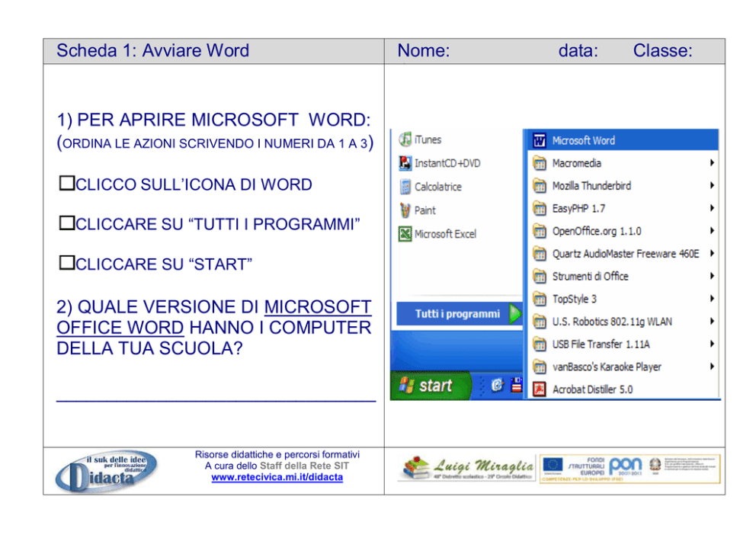Click the iTunes icon in start menu
This screenshot has width=756, height=535.
405,139
